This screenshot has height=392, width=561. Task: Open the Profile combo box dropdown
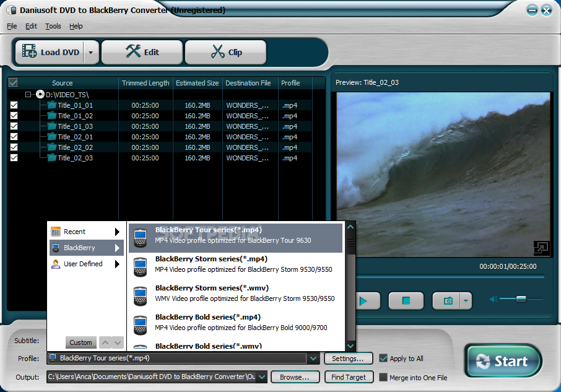[x=313, y=359]
